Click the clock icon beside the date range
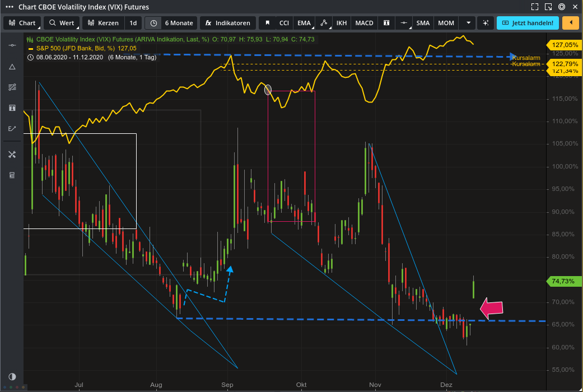The height and width of the screenshot is (392, 583). (x=30, y=57)
